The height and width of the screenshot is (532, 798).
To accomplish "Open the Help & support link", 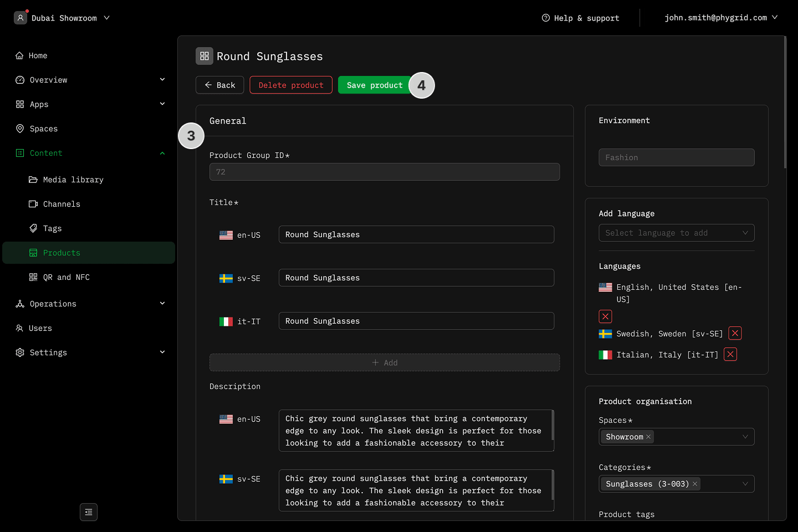I will (580, 18).
